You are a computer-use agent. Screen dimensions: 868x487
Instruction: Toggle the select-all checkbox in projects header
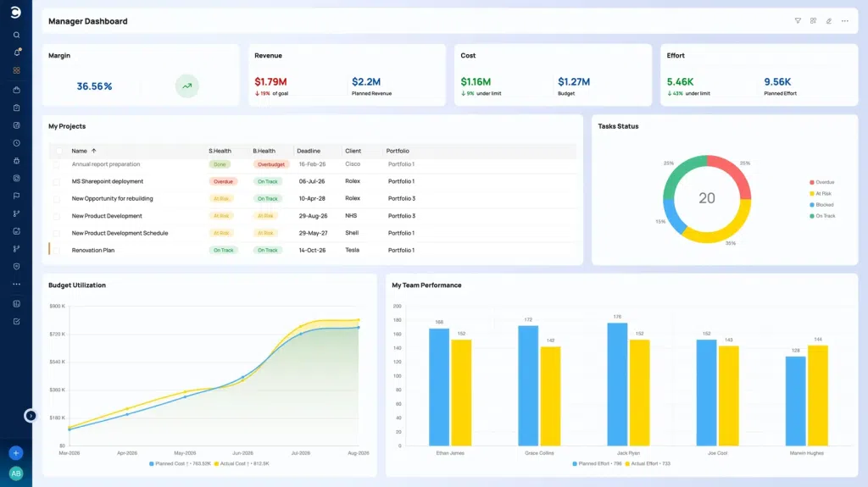pos(59,151)
